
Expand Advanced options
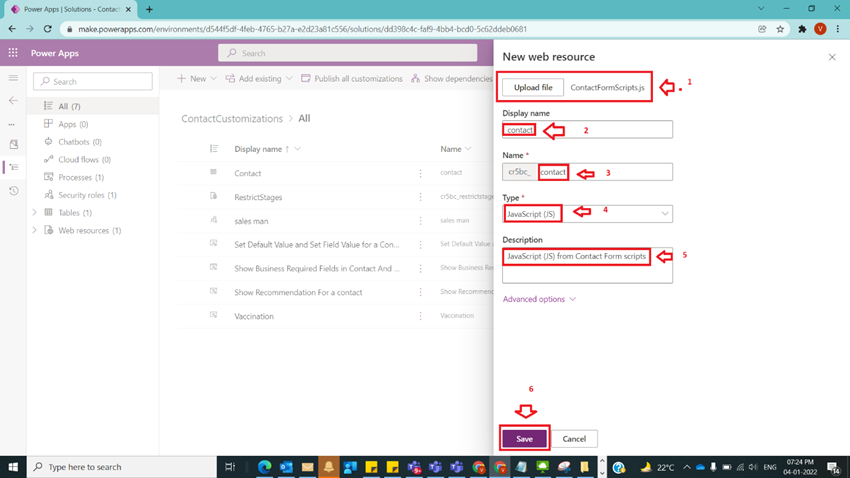tap(539, 299)
